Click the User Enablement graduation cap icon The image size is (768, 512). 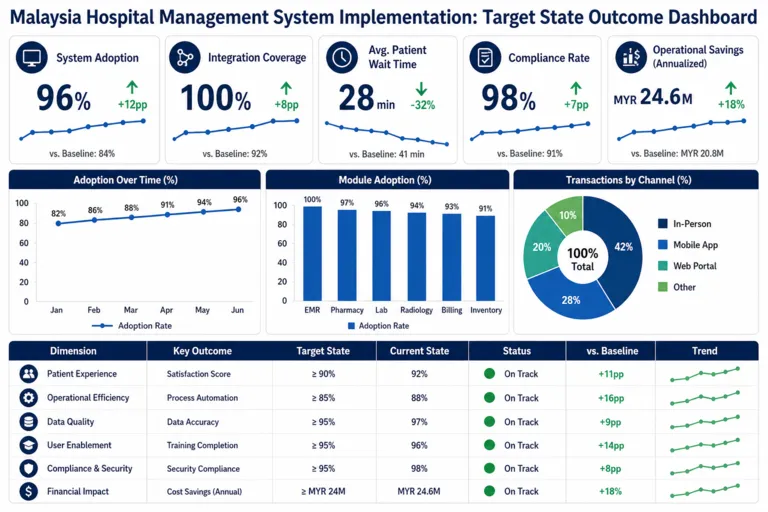pyautogui.click(x=29, y=445)
